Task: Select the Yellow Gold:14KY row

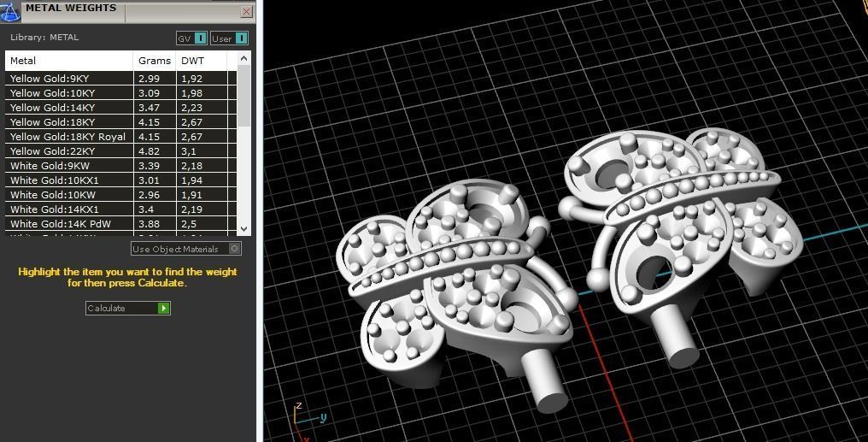Action: click(x=120, y=108)
